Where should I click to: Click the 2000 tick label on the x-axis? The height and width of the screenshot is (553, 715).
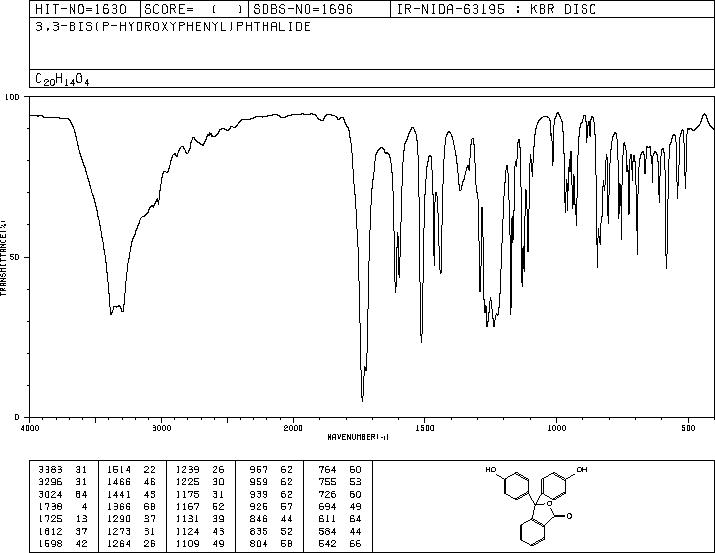point(293,428)
